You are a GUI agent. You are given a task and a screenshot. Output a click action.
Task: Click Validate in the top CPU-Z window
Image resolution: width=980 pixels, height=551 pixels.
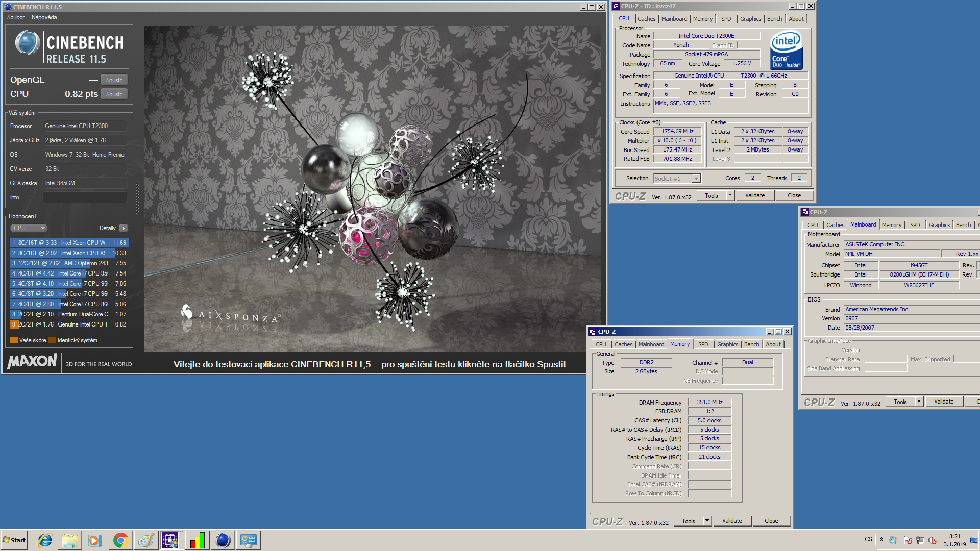(755, 195)
